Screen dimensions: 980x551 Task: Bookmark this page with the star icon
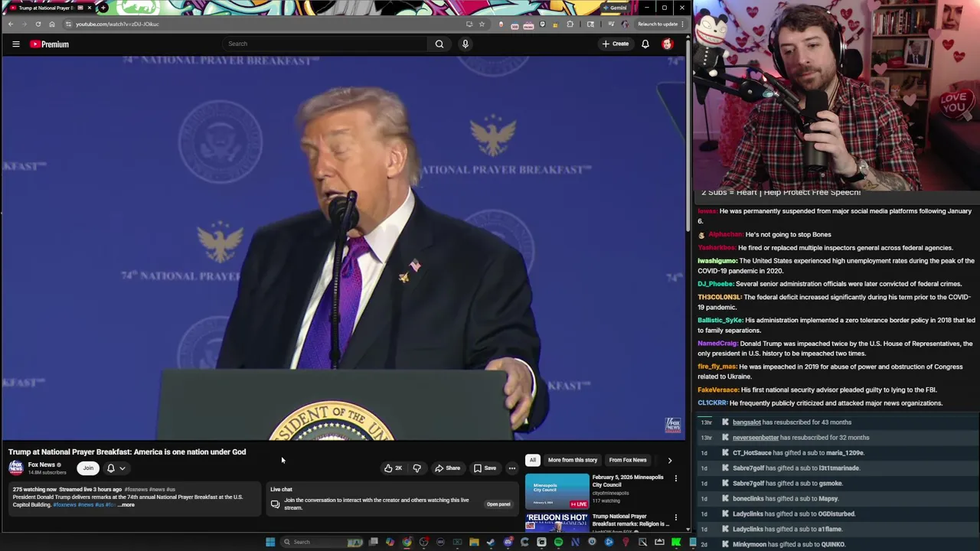coord(482,24)
